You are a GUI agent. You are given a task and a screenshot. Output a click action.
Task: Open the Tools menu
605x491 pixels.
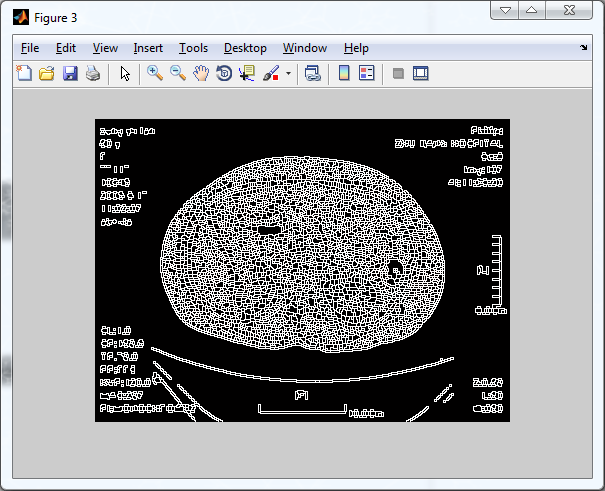(193, 48)
